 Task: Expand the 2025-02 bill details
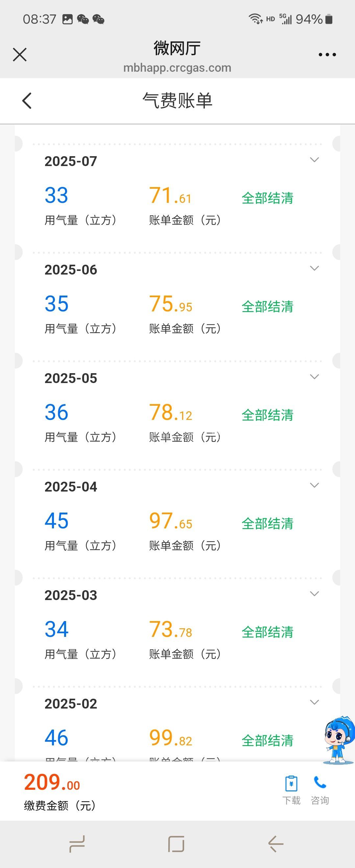[314, 703]
